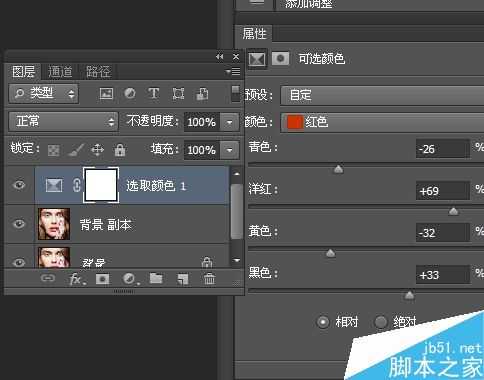Image resolution: width=484 pixels, height=380 pixels.
Task: Create a new layer icon
Action: tap(183, 279)
